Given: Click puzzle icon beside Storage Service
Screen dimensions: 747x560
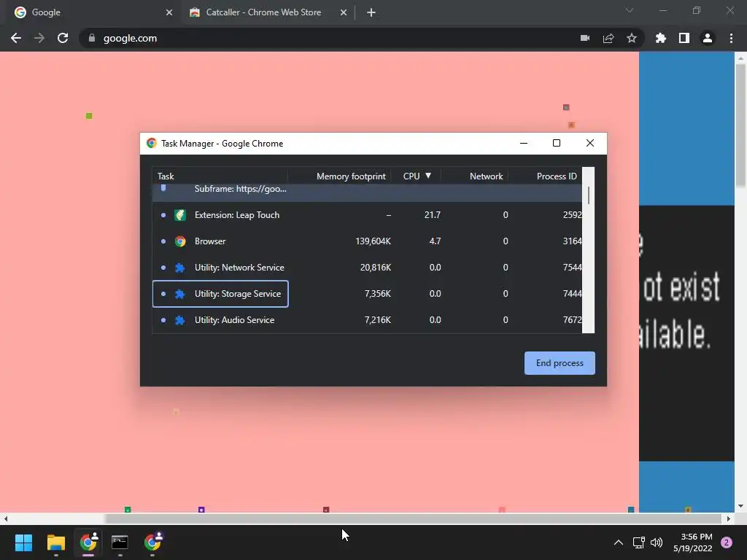Looking at the screenshot, I should (179, 294).
